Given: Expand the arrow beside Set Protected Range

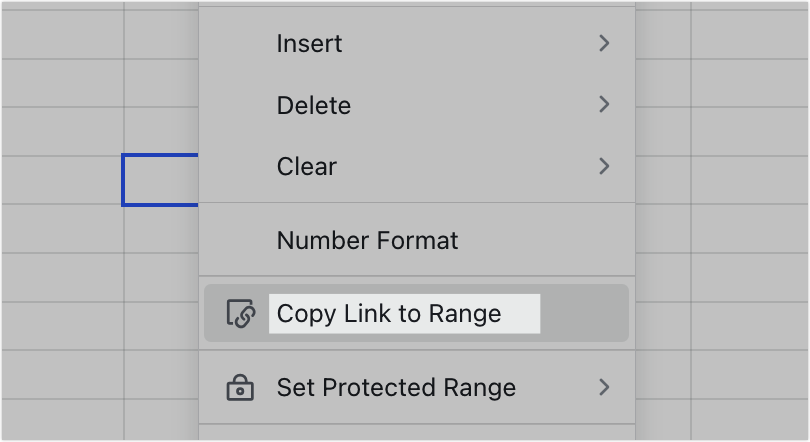Looking at the screenshot, I should point(604,387).
